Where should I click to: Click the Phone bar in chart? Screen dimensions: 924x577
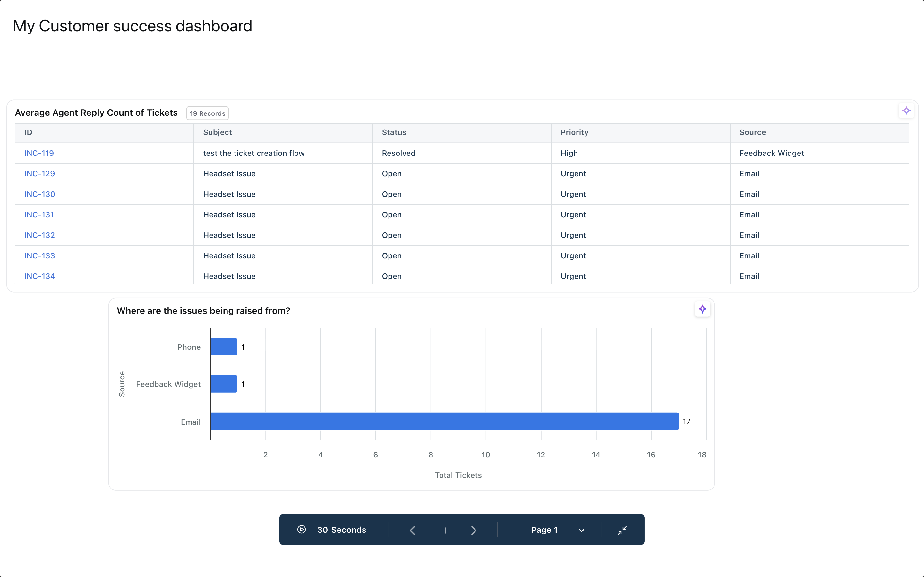click(x=224, y=347)
